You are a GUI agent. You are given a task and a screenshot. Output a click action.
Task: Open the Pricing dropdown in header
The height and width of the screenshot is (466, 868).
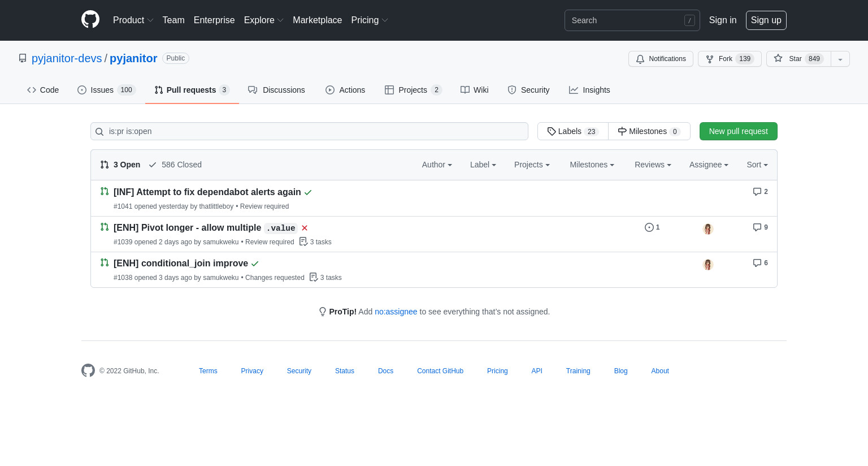[369, 20]
